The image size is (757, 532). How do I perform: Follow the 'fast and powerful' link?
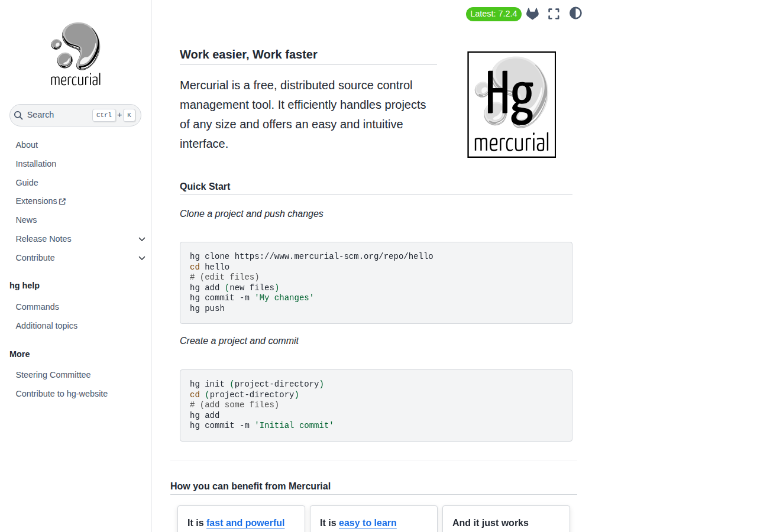245,523
